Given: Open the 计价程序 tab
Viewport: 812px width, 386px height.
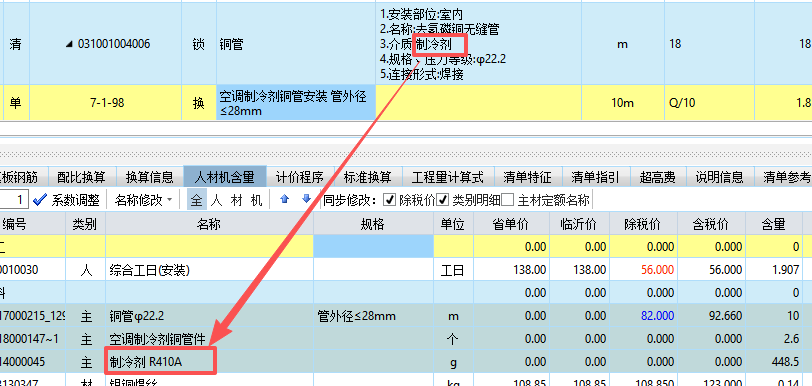Looking at the screenshot, I should (300, 178).
